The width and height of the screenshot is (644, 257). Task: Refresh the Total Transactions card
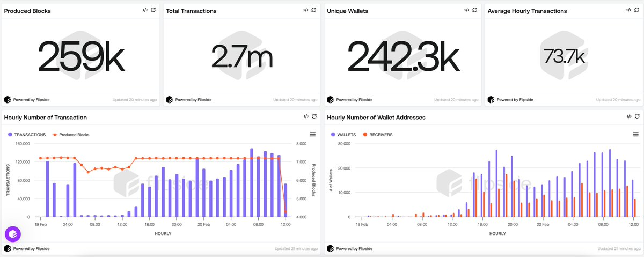pos(314,10)
